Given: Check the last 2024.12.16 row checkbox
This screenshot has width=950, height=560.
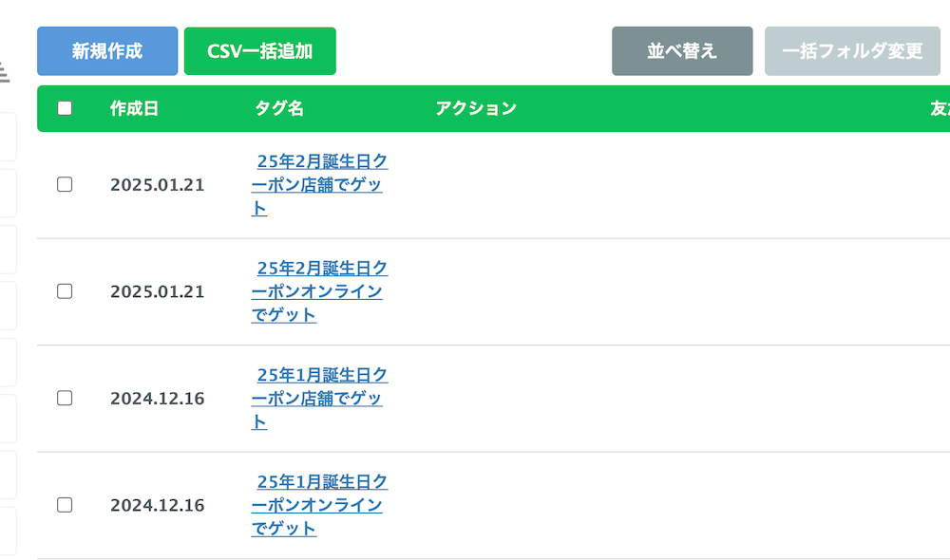Looking at the screenshot, I should pos(65,505).
